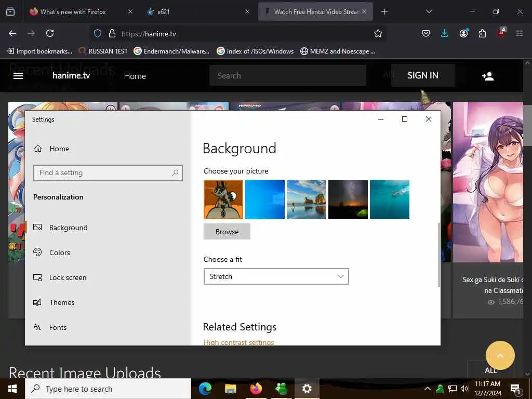Screen dimensions: 532x399
Task: Select Background in Personalization sidebar
Action: coord(60,228)
